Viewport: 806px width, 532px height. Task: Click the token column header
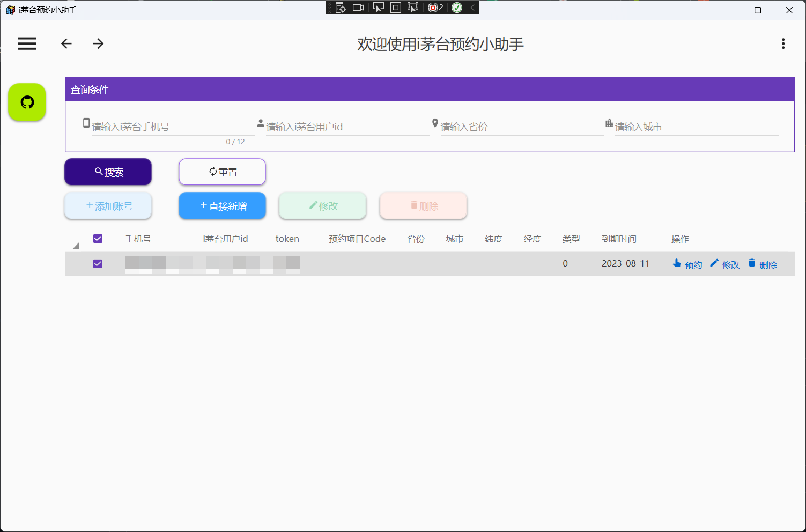tap(287, 239)
